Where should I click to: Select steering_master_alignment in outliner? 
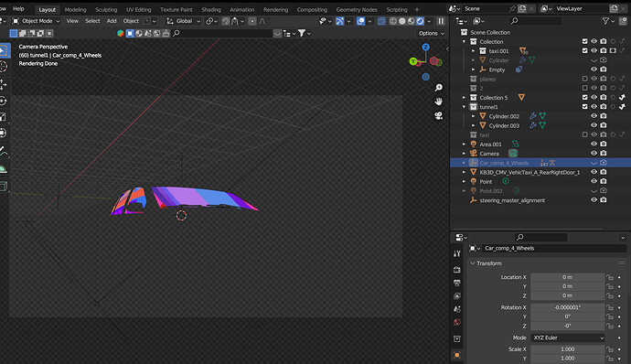pos(512,200)
